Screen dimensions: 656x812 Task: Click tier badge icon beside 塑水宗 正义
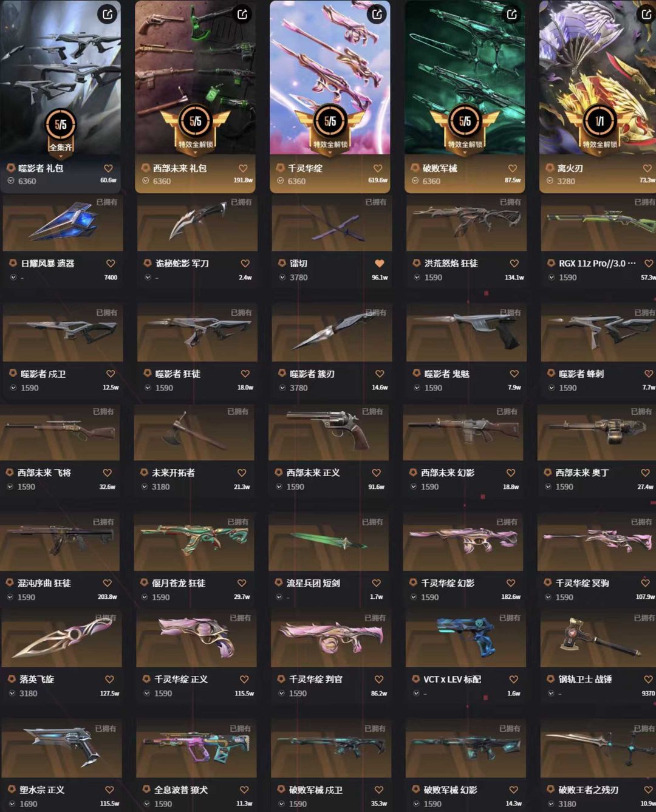click(12, 790)
